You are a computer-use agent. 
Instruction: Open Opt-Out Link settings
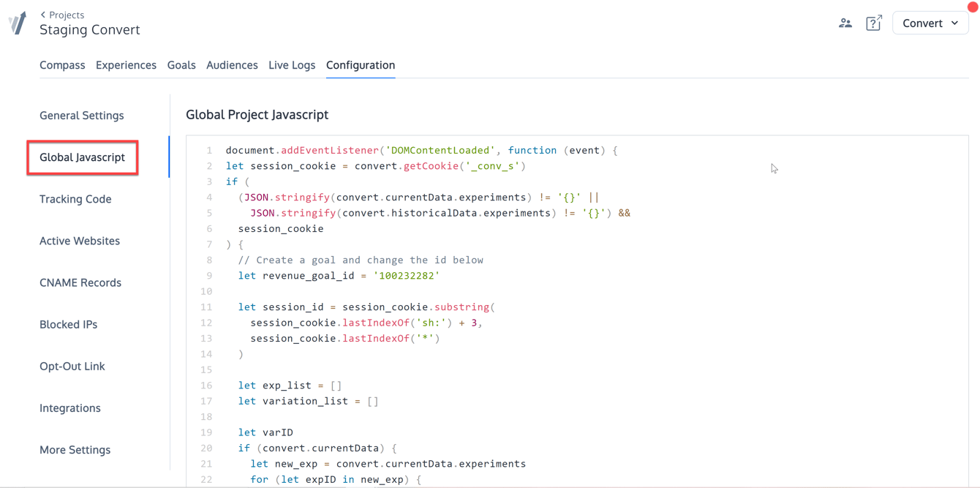coord(72,366)
